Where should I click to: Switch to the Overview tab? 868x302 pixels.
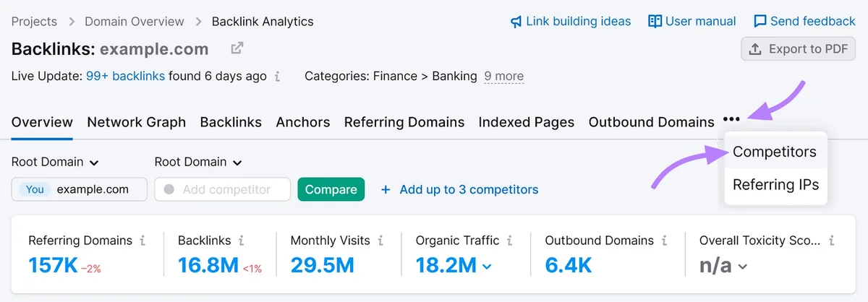pos(42,122)
